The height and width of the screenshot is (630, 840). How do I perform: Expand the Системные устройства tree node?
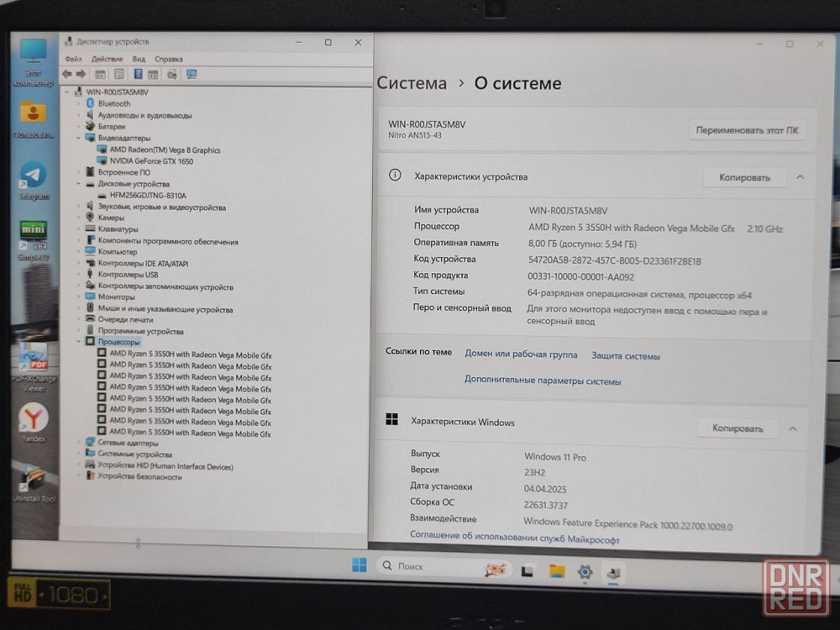coord(79,454)
